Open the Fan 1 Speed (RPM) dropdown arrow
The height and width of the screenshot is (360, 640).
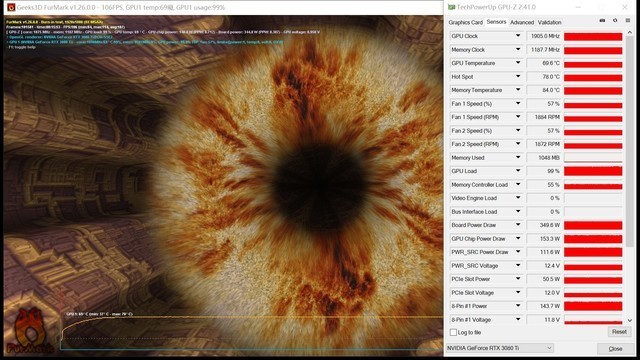(518, 117)
